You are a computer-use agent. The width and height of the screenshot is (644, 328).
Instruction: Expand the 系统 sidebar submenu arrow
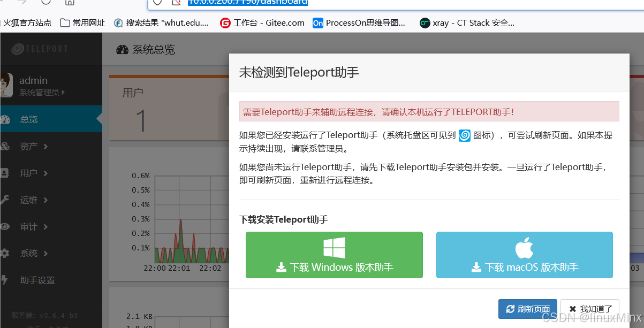tap(46, 253)
